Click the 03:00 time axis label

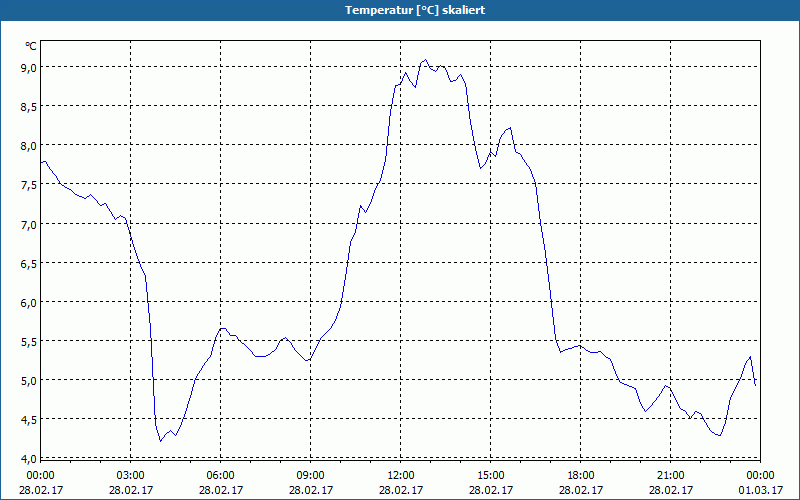coord(131,476)
